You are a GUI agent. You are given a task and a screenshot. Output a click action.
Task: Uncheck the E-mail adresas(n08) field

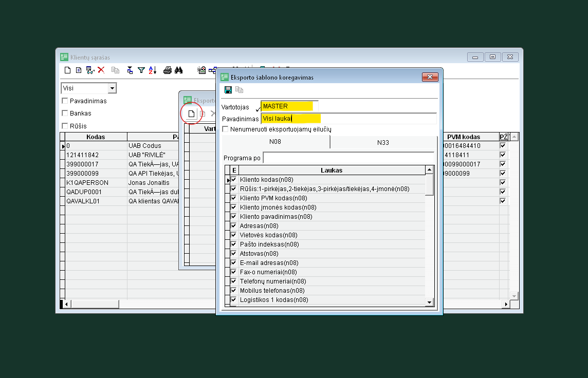point(234,262)
